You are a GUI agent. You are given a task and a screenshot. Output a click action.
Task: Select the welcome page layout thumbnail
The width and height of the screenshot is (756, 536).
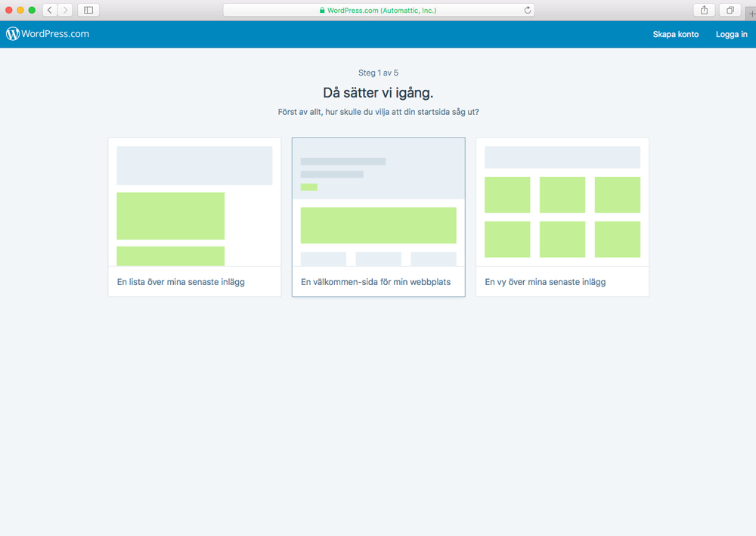pos(378,203)
